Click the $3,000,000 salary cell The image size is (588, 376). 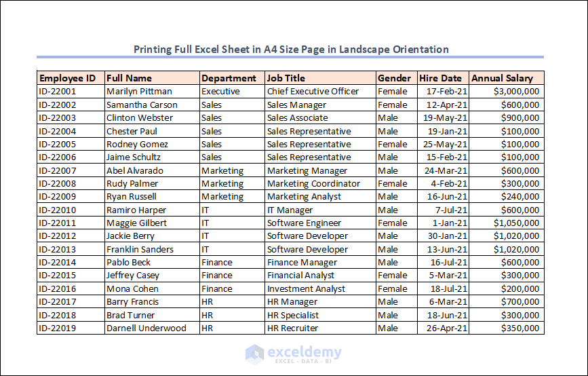(507, 91)
